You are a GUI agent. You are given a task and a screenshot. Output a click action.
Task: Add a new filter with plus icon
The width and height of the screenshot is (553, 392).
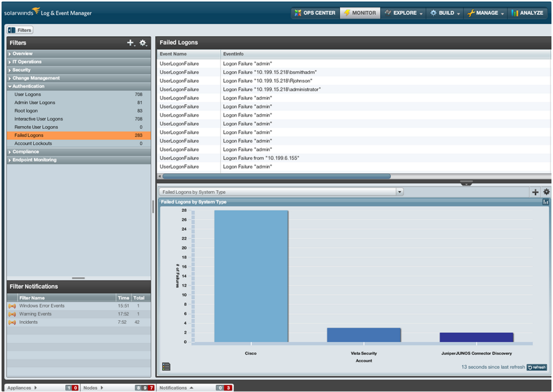pos(130,43)
